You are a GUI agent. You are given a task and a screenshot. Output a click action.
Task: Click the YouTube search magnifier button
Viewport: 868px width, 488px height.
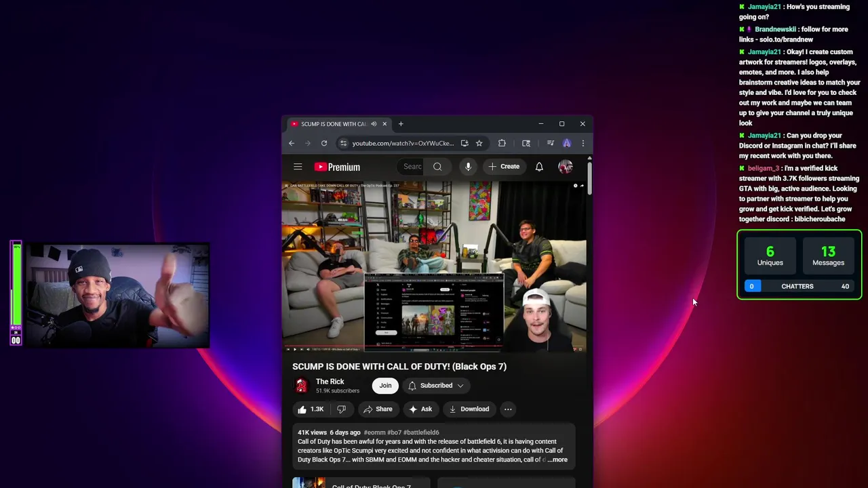(x=437, y=167)
